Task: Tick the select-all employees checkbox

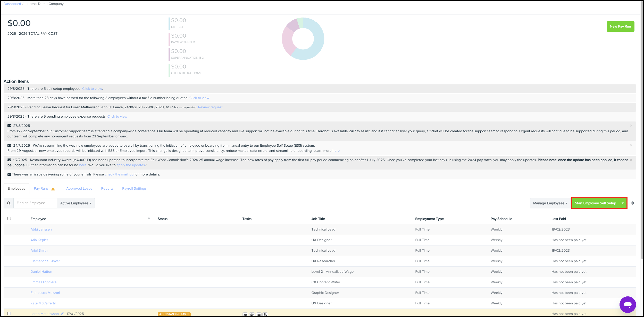Action: [x=9, y=218]
